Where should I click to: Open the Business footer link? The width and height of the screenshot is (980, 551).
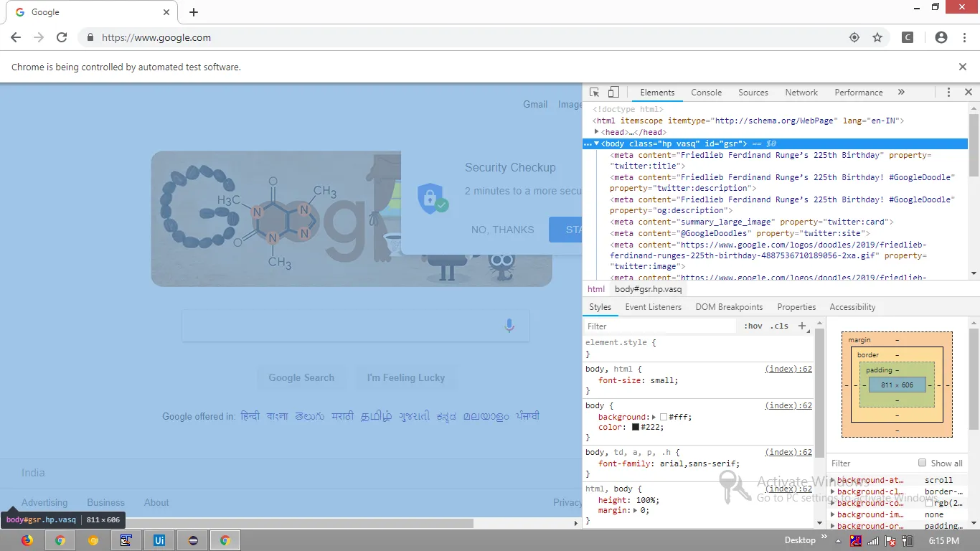(x=105, y=502)
